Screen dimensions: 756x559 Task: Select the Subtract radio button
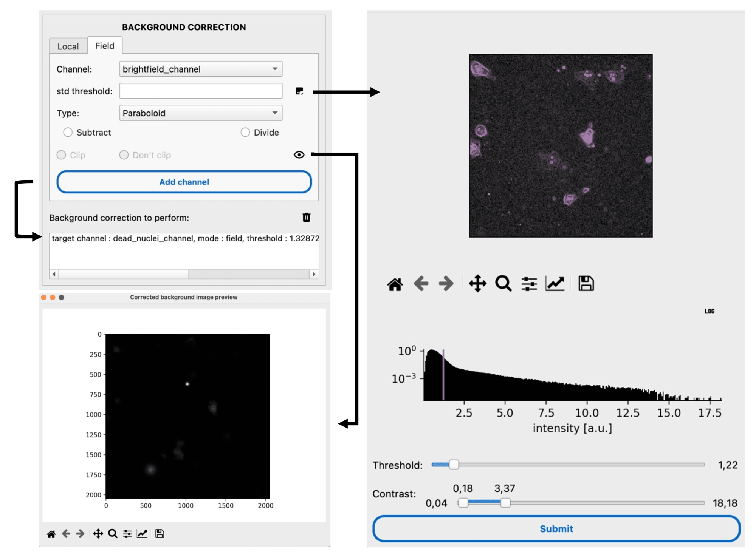(x=68, y=132)
